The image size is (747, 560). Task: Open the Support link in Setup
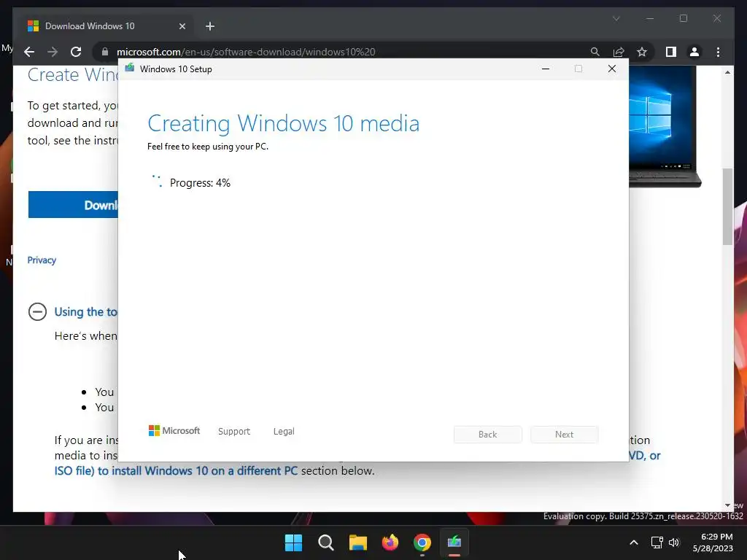tap(234, 432)
